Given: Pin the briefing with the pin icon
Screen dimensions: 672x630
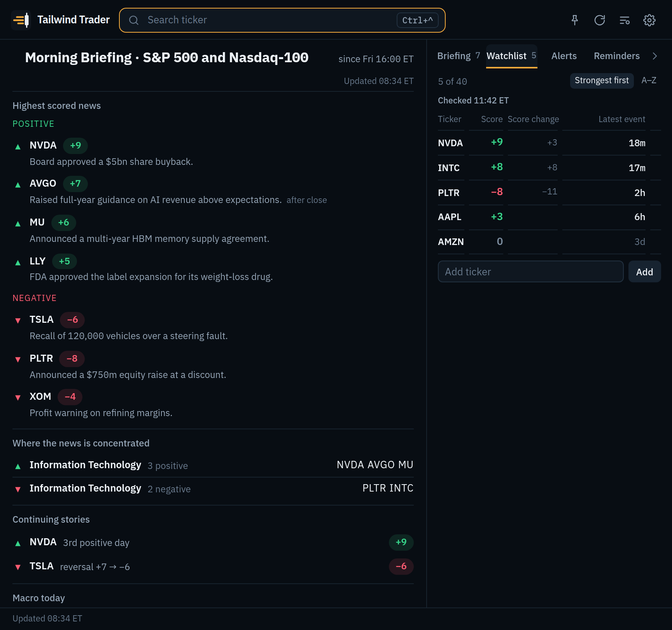Looking at the screenshot, I should [x=575, y=20].
